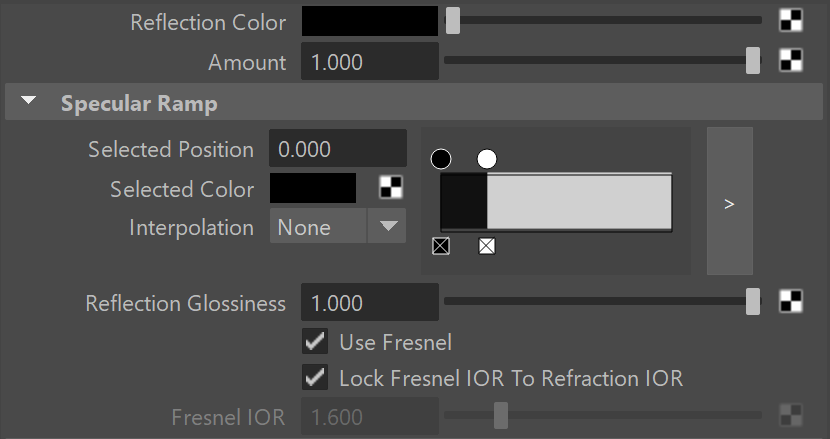This screenshot has width=830, height=439.
Task: Click the Reflection Glossiness slider handle
Action: pyautogui.click(x=753, y=302)
